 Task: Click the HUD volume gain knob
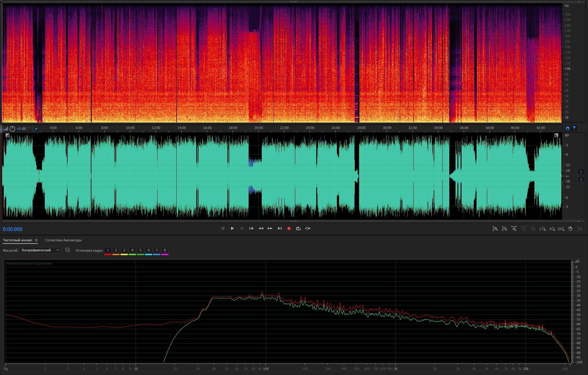pyautogui.click(x=12, y=129)
